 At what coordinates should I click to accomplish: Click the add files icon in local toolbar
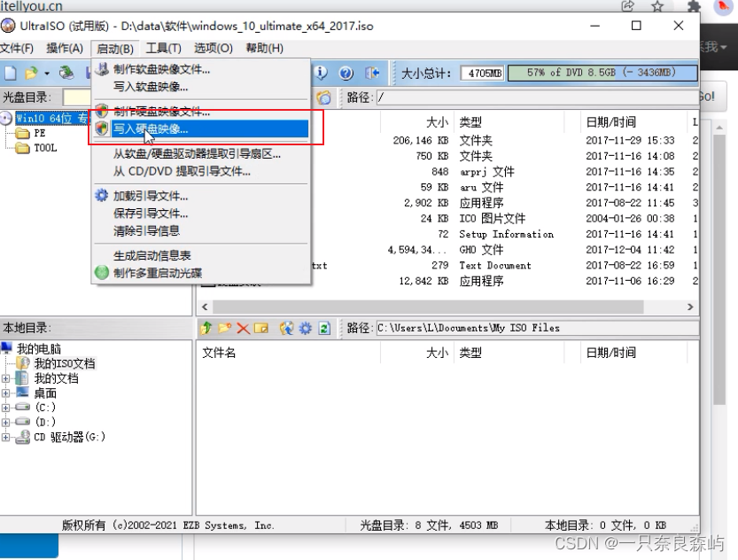tap(287, 328)
